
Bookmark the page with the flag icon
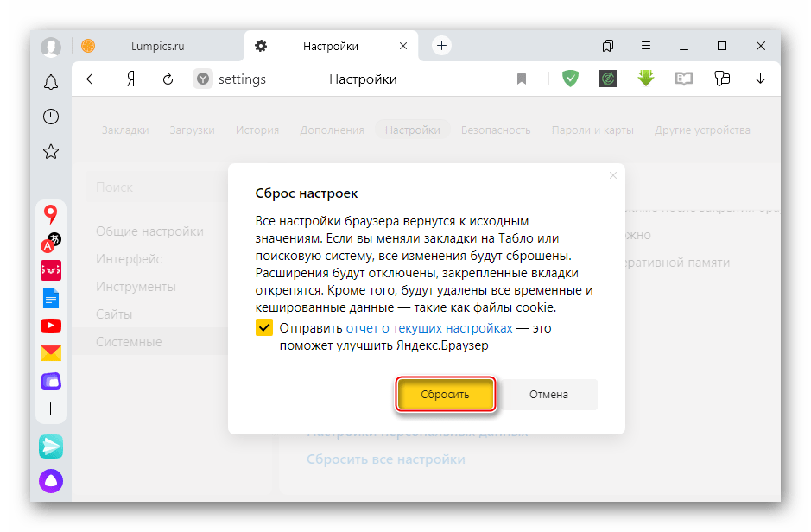[522, 79]
